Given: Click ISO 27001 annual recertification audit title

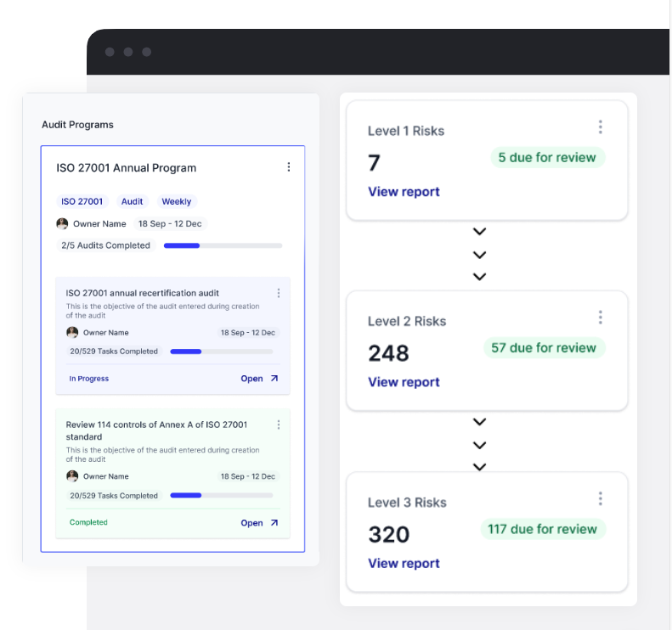Looking at the screenshot, I should pyautogui.click(x=142, y=293).
